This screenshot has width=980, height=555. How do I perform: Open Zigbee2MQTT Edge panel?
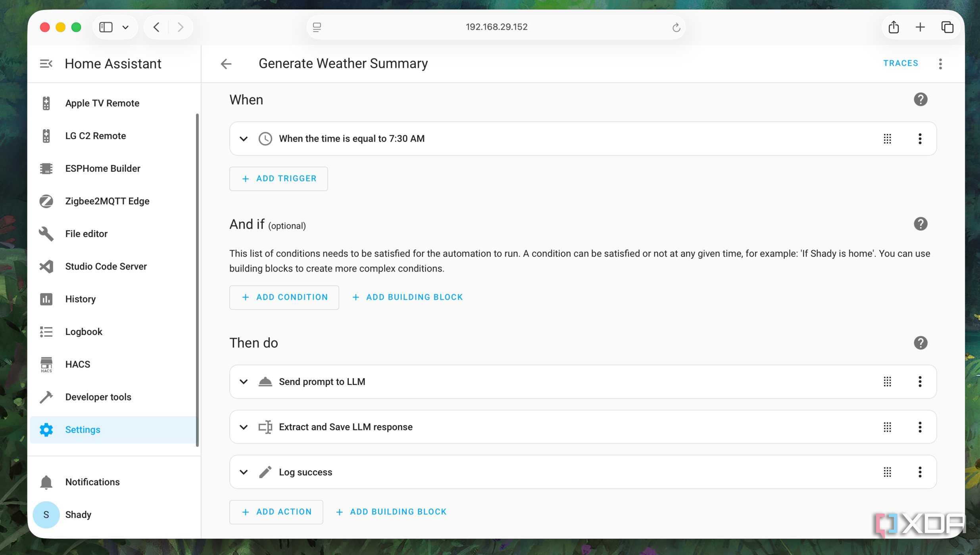[113, 201]
